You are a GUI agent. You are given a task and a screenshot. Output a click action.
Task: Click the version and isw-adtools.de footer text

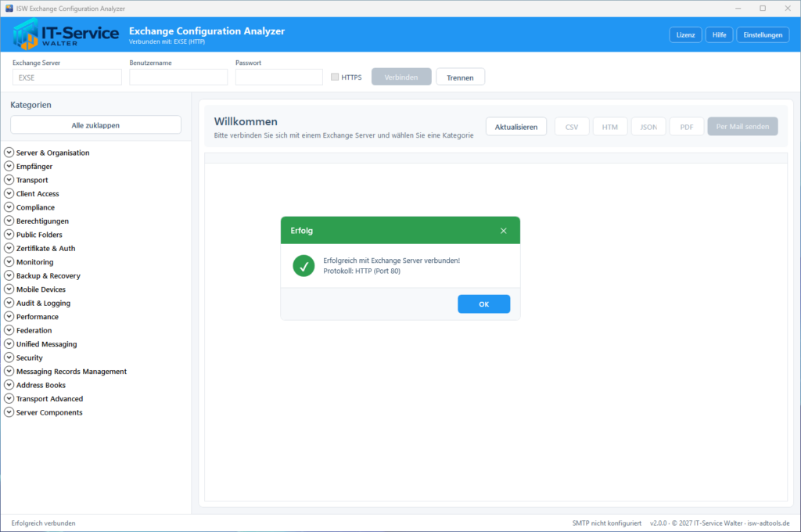[x=720, y=523]
